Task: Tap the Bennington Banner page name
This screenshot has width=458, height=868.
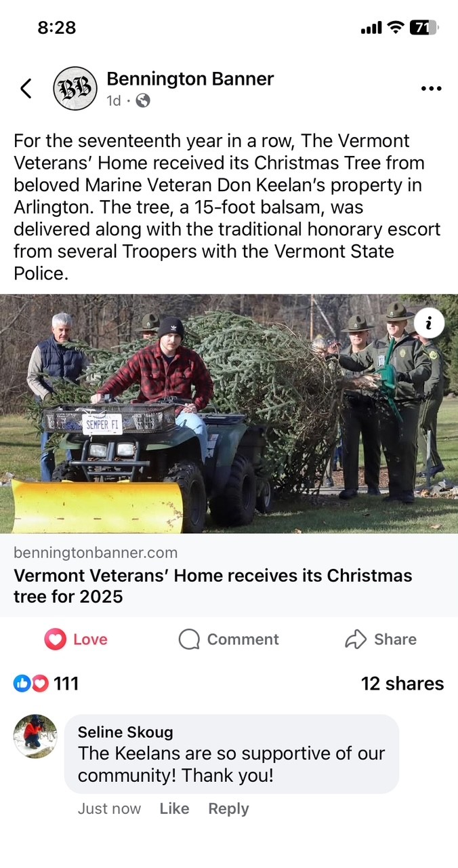Action: tap(190, 79)
